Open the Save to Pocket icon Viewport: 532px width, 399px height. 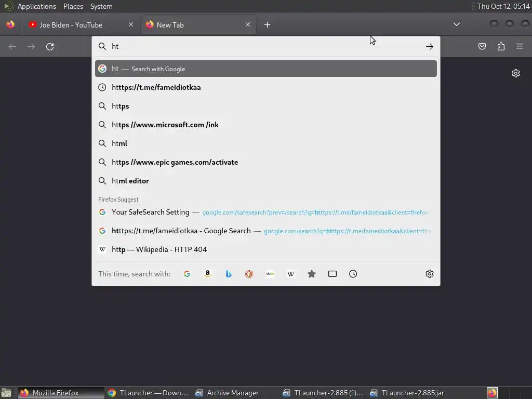482,46
